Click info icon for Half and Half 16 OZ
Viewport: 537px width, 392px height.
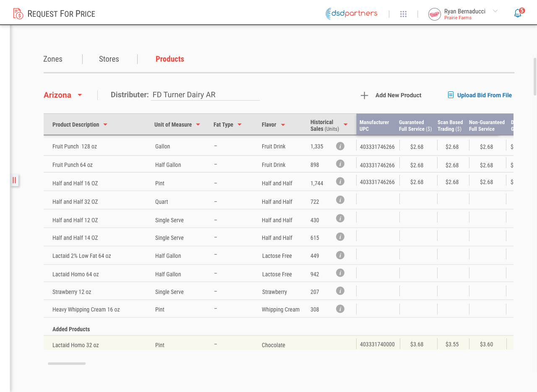point(340,182)
